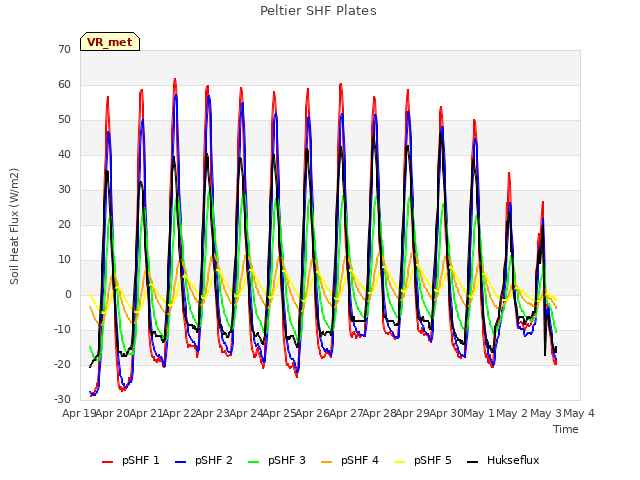Click the May 3 x-axis label
The image size is (640, 480).
tap(546, 413)
